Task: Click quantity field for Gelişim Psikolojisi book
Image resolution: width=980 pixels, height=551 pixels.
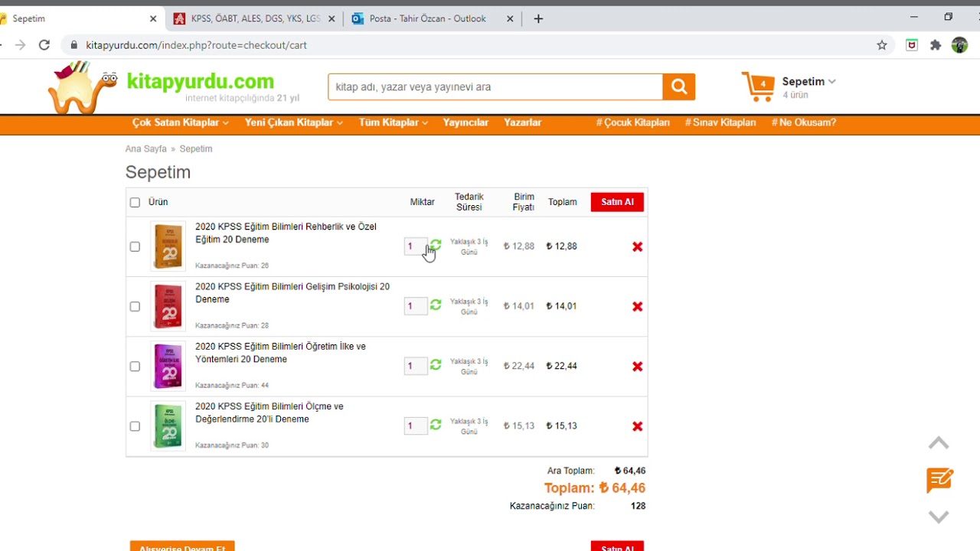Action: (416, 306)
